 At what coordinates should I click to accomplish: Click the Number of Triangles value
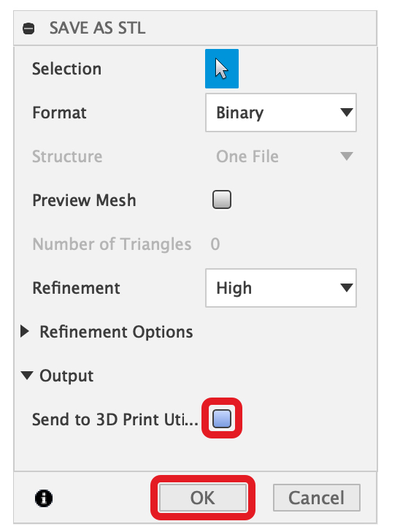click(x=215, y=244)
